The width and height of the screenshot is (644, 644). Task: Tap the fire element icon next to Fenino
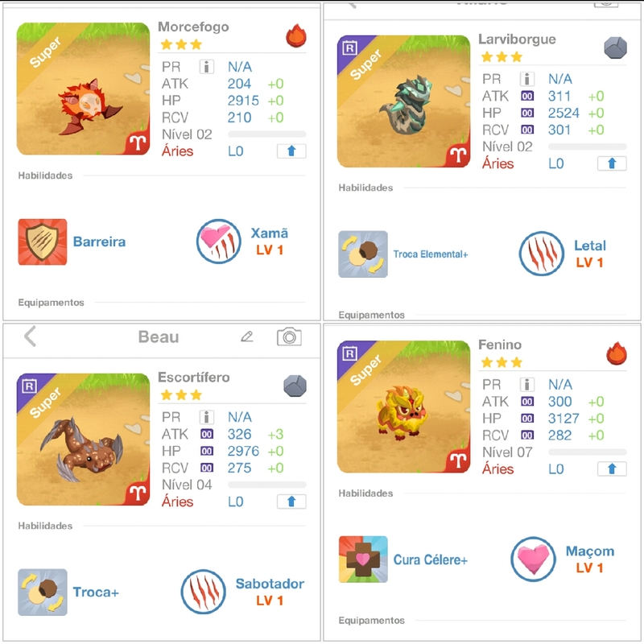click(617, 353)
